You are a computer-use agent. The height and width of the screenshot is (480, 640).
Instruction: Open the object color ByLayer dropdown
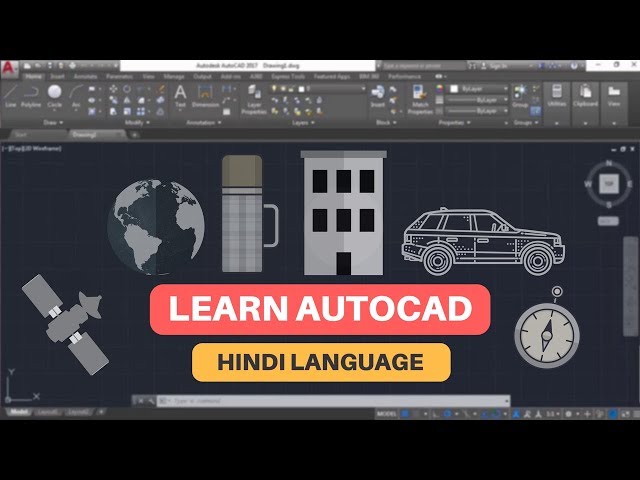(x=479, y=89)
